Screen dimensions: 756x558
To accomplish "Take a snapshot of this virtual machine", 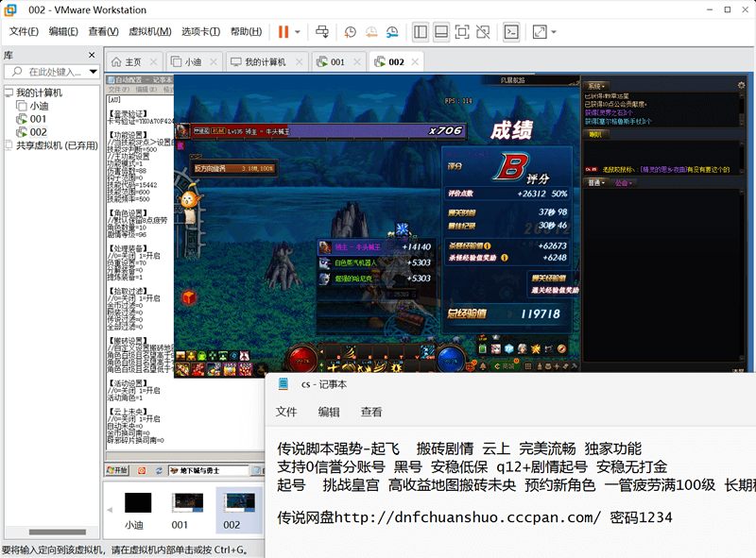I will [x=350, y=32].
